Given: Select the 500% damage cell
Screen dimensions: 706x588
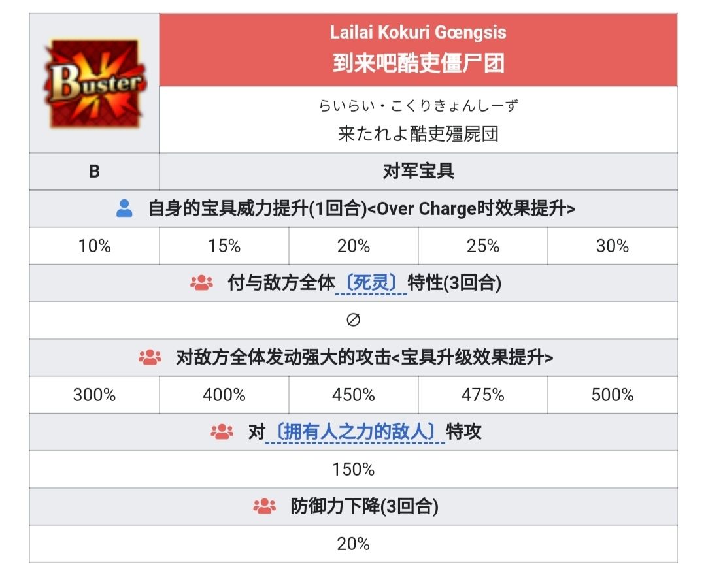Looking at the screenshot, I should 612,395.
